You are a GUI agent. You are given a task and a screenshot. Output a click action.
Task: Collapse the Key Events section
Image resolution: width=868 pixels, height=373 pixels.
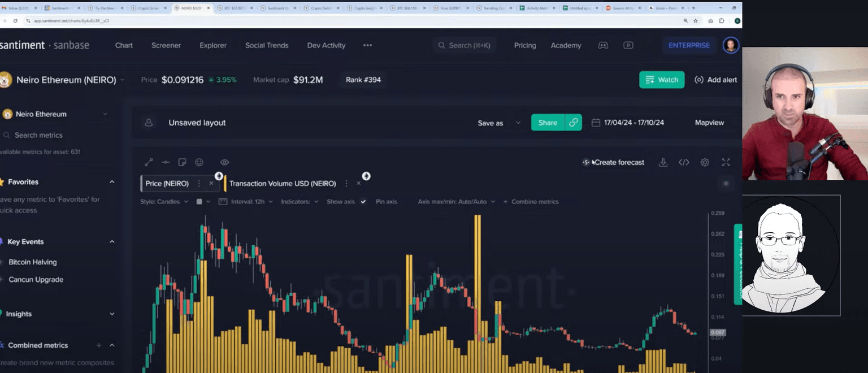coord(112,241)
